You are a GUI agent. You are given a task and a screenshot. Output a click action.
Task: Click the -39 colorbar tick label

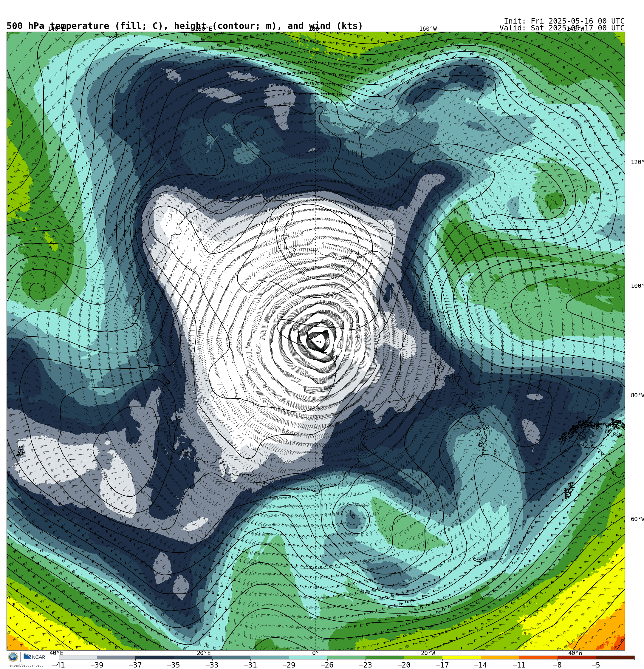[x=97, y=665]
